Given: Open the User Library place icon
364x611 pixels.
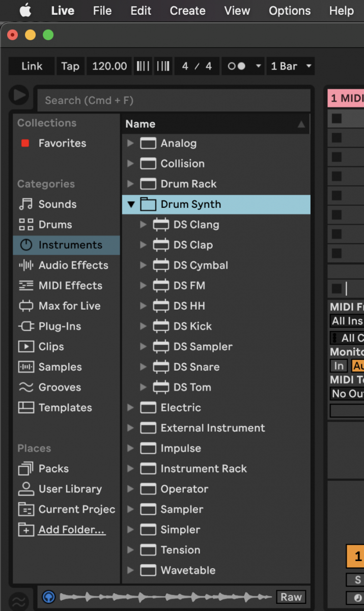Looking at the screenshot, I should coord(25,489).
